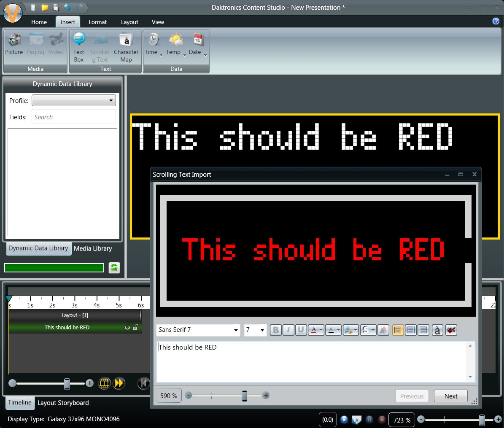Viewport: 504px width, 428px height.
Task: Click the yellow filmstrip icon in timeline
Action: point(104,383)
